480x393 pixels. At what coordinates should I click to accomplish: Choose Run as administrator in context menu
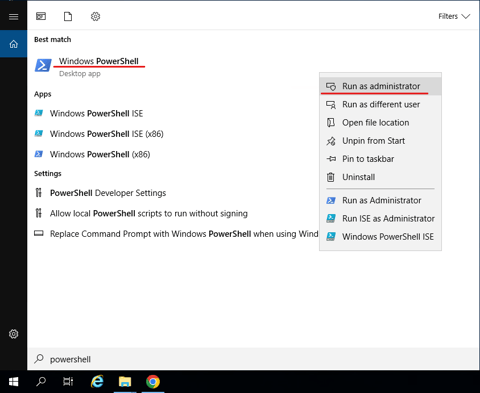pyautogui.click(x=380, y=86)
